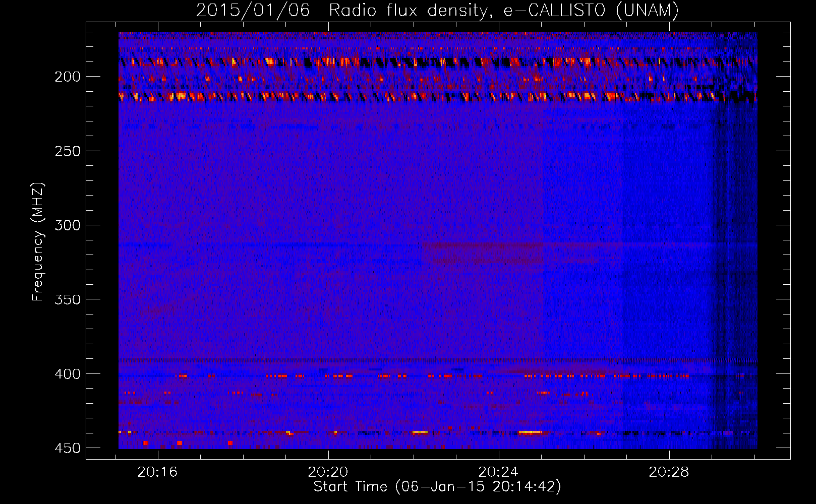Viewport: 816px width, 504px height.
Task: Click the 20:16 time tick label
Action: pyautogui.click(x=158, y=472)
